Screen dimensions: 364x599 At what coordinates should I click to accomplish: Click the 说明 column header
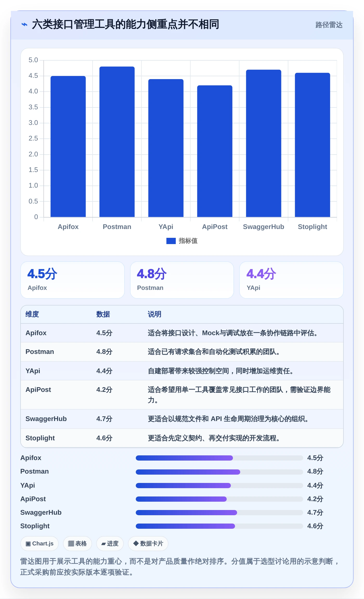(x=154, y=314)
